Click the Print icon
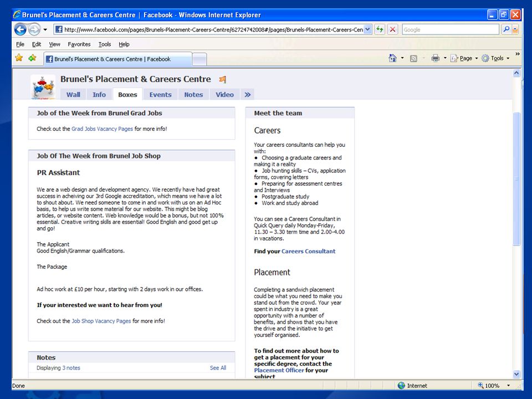The width and height of the screenshot is (532, 399). [436, 58]
